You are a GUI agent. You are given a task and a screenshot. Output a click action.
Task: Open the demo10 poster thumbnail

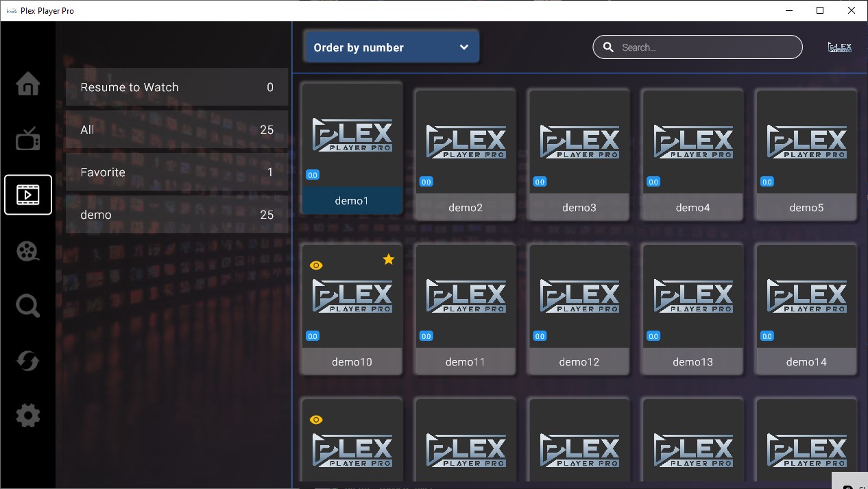pyautogui.click(x=352, y=296)
